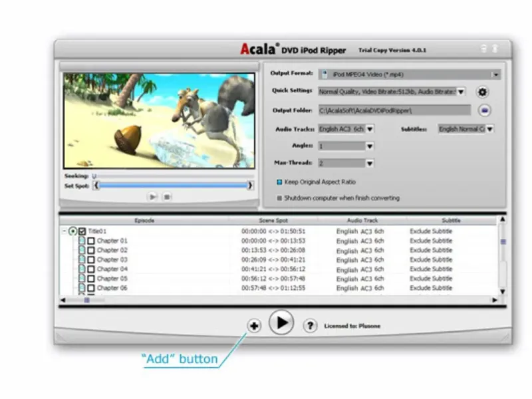Click scene spot 00:57:48 <-> 01:12:55
The image size is (532, 399).
point(273,289)
